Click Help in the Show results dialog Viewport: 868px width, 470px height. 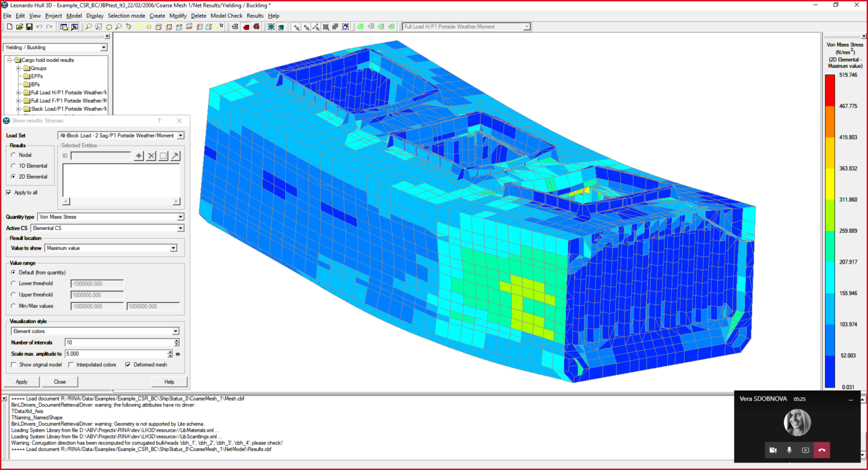pos(168,381)
